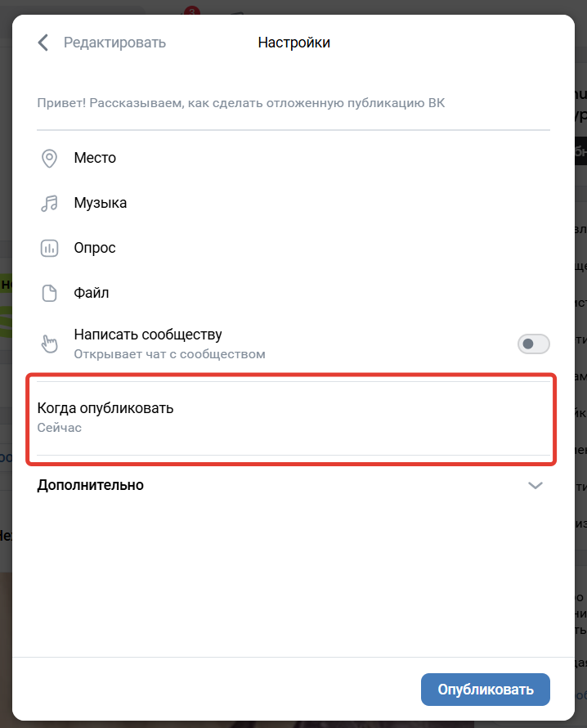This screenshot has height=728, width=587.
Task: Expand the Дополнительно section chevron
Action: pyautogui.click(x=535, y=486)
